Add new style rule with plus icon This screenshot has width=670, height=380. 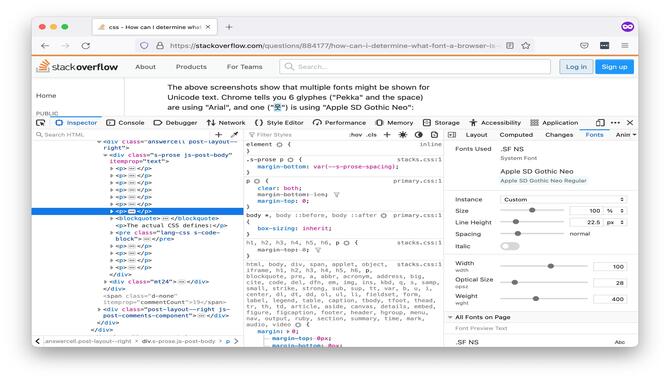387,135
